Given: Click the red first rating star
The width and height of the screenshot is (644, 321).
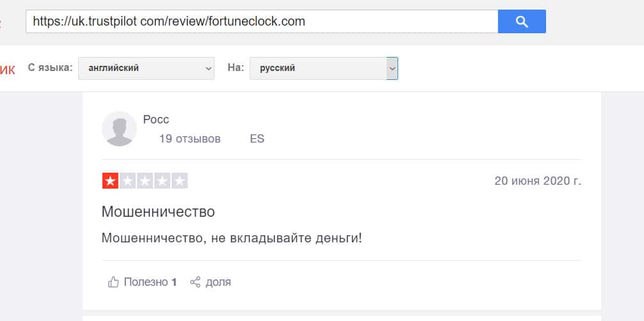Looking at the screenshot, I should tap(110, 181).
